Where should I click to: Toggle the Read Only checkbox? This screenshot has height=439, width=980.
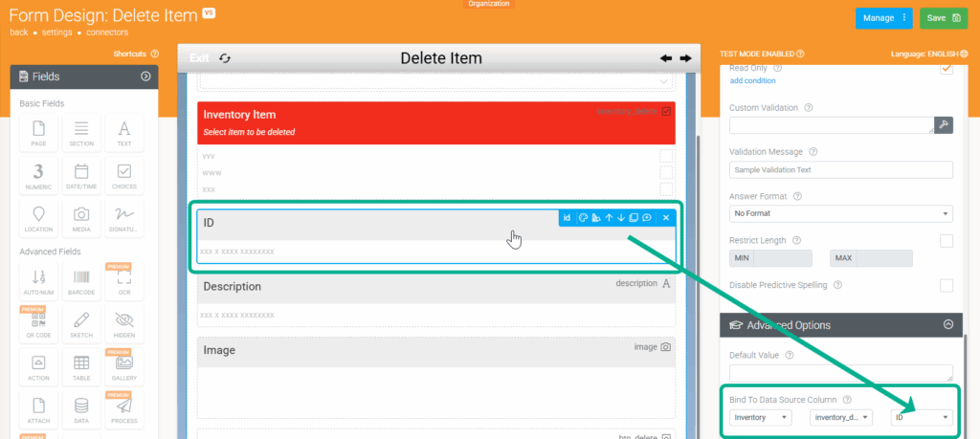pos(947,68)
